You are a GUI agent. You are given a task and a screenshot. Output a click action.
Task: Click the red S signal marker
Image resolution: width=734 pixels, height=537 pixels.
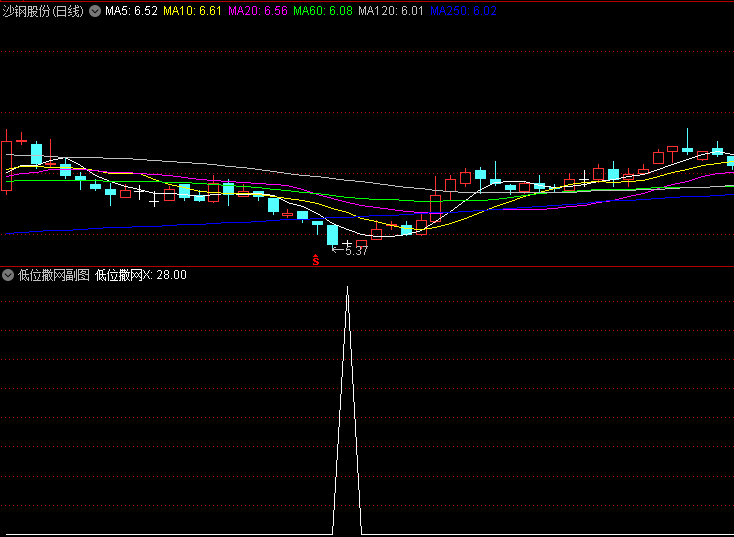[316, 260]
